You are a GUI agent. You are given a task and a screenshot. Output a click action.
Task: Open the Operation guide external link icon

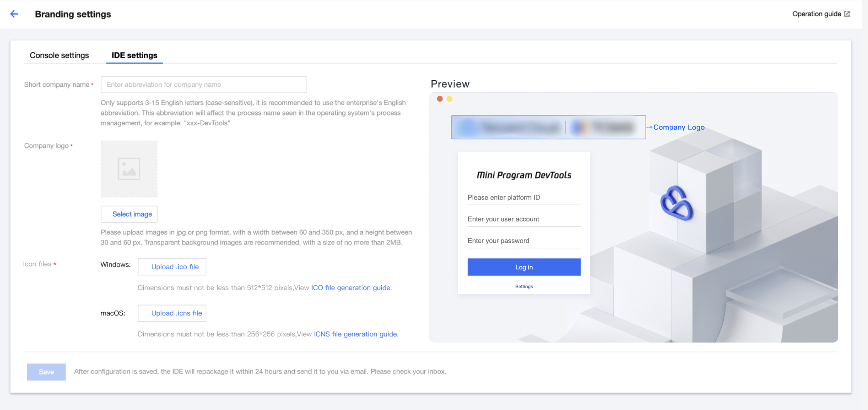847,14
